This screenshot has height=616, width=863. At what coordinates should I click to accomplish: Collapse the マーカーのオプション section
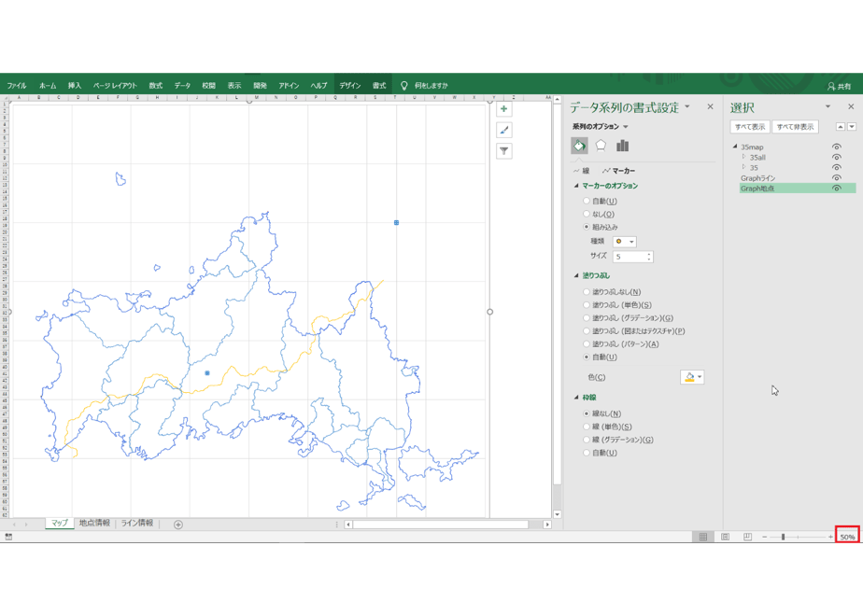(x=576, y=186)
